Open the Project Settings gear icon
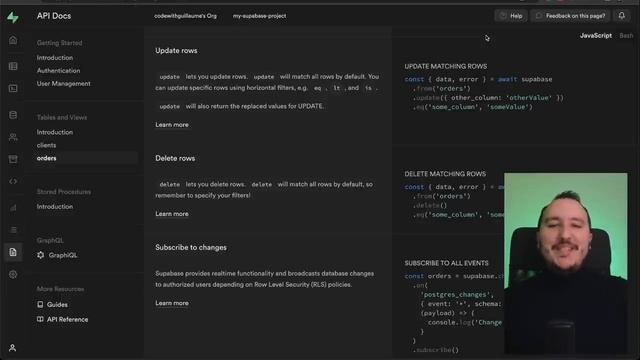This screenshot has height=360, width=640. (x=13, y=274)
